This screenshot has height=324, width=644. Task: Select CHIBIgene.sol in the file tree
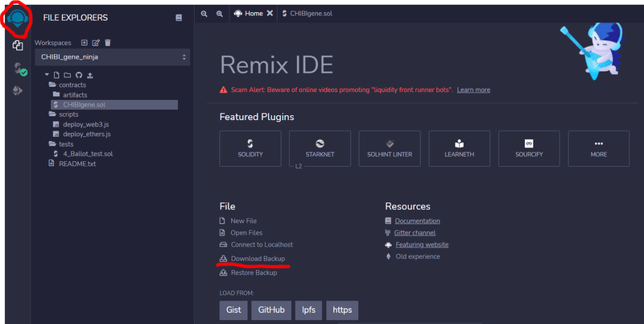pyautogui.click(x=114, y=105)
